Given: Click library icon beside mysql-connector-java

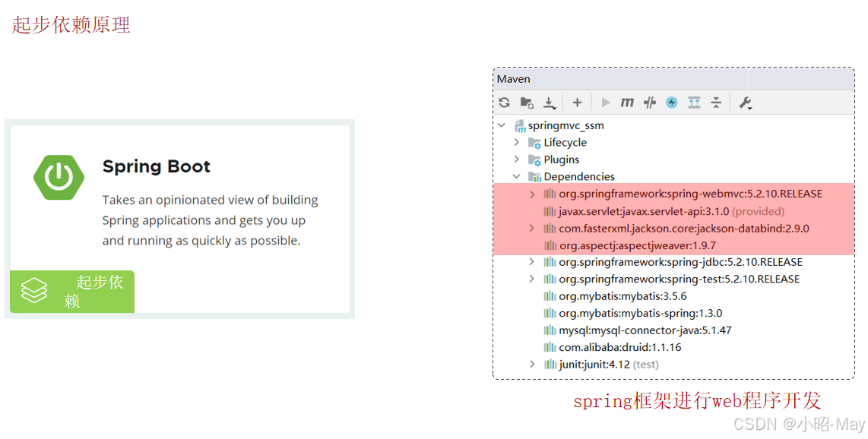Looking at the screenshot, I should coord(550,330).
